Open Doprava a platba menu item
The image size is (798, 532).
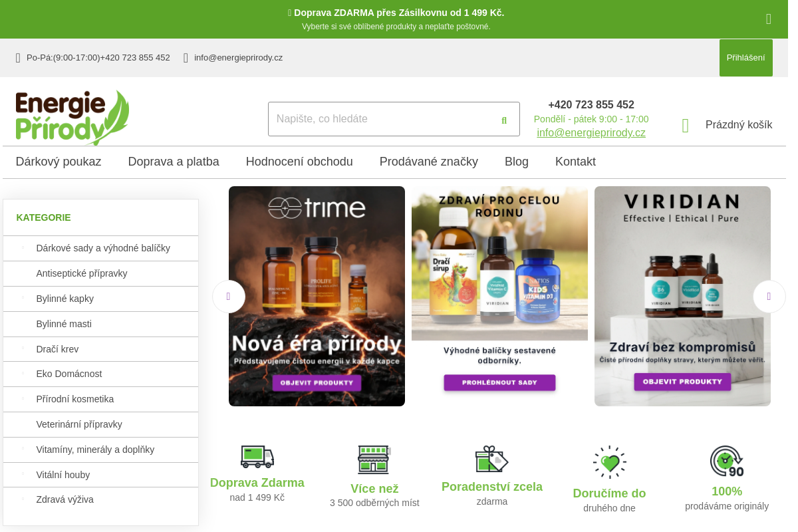pyautogui.click(x=174, y=162)
